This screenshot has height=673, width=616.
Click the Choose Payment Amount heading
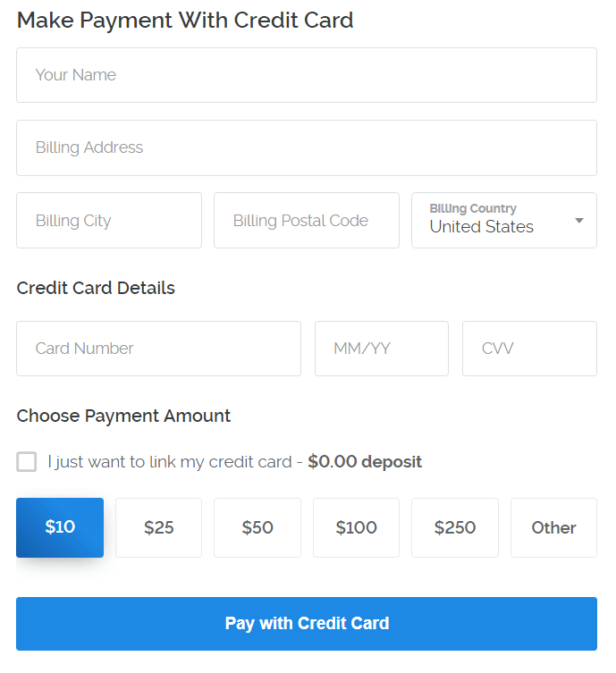click(x=123, y=416)
